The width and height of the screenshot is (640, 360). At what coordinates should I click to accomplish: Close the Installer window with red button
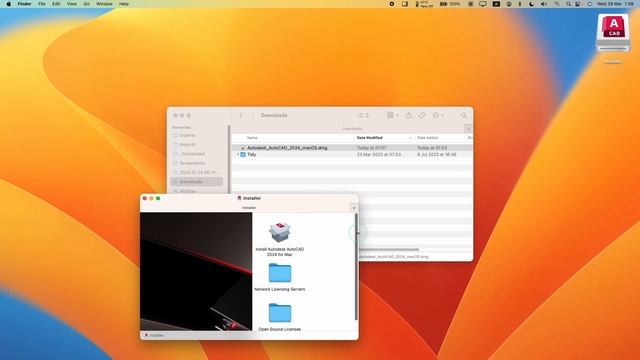(x=144, y=198)
